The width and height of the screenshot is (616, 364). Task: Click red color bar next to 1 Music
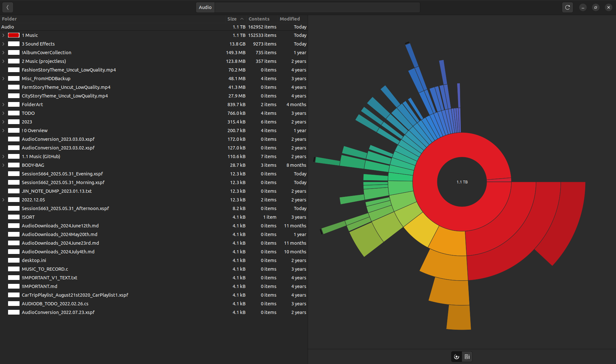(x=14, y=35)
